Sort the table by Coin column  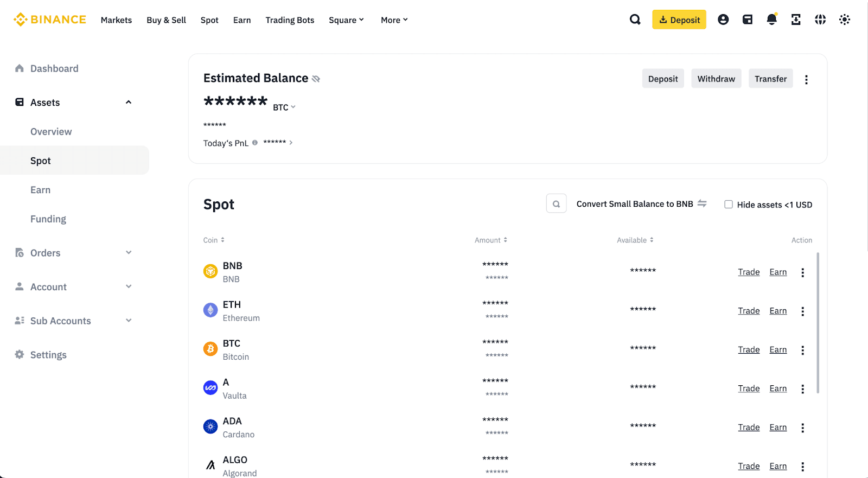pos(214,240)
